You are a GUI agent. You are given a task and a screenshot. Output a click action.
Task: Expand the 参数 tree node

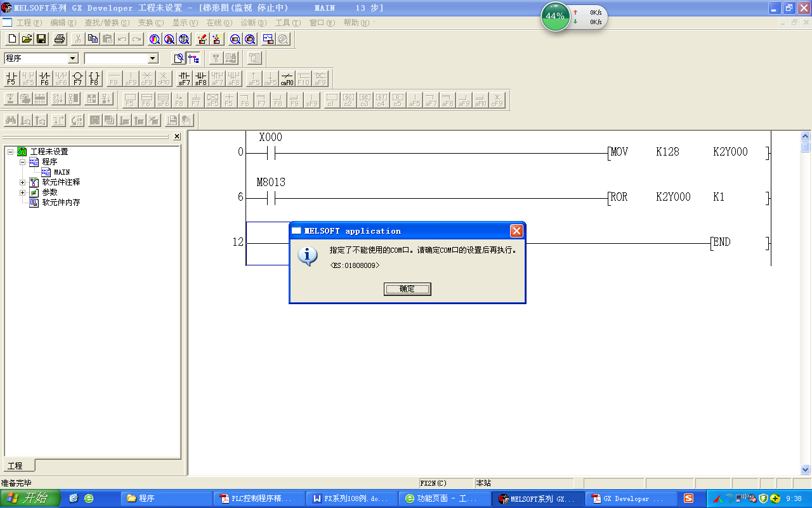[x=23, y=192]
